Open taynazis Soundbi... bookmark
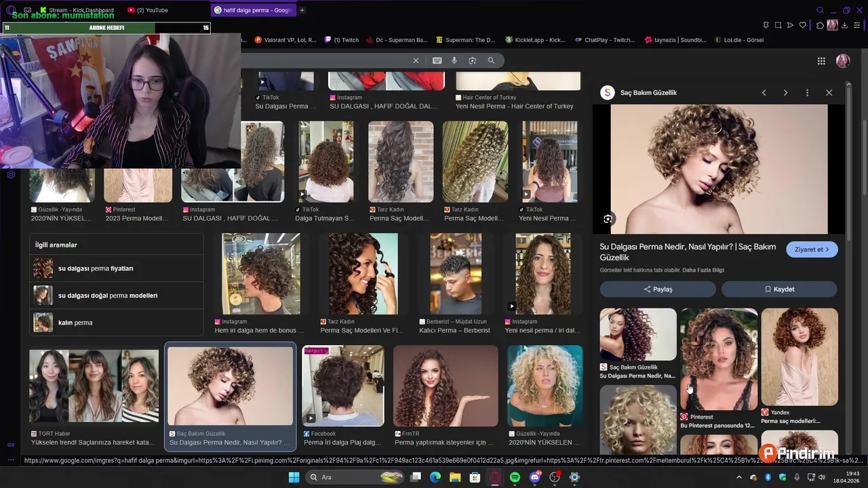This screenshot has width=868, height=488. 675,40
